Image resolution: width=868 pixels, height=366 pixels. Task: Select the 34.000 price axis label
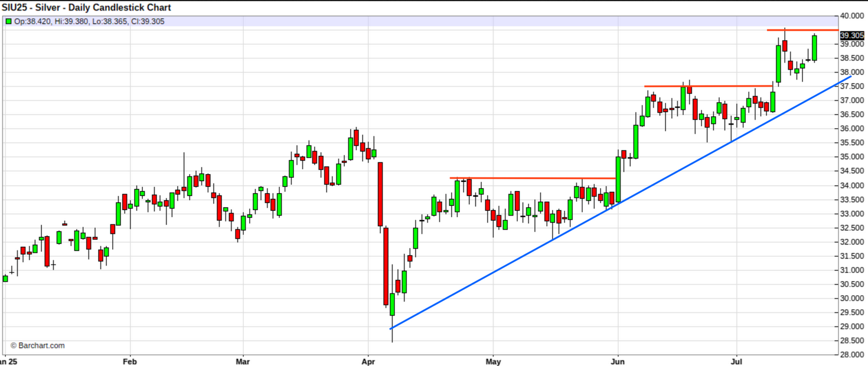[x=853, y=185]
